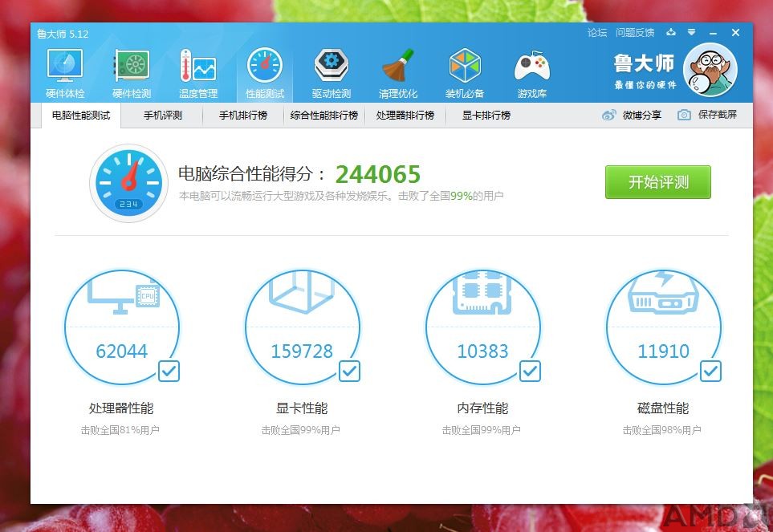Click the speedometer gauge icon
773x532 pixels.
[128, 183]
